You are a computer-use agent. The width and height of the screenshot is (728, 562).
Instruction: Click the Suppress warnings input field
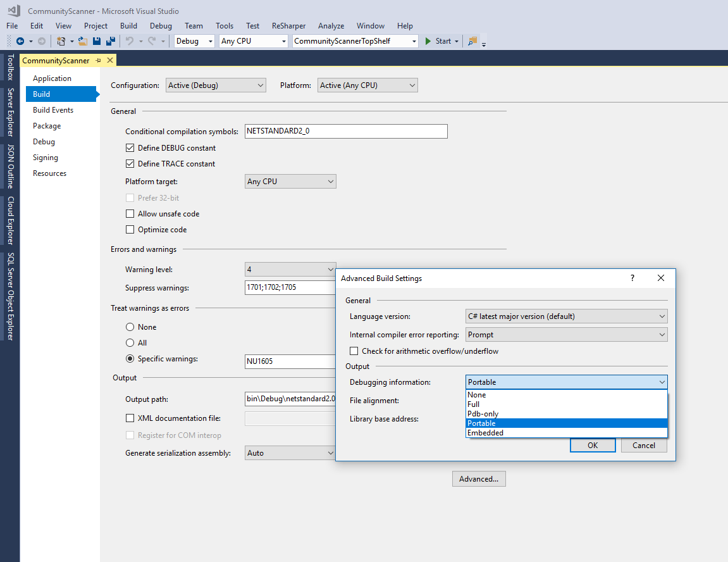(x=290, y=287)
